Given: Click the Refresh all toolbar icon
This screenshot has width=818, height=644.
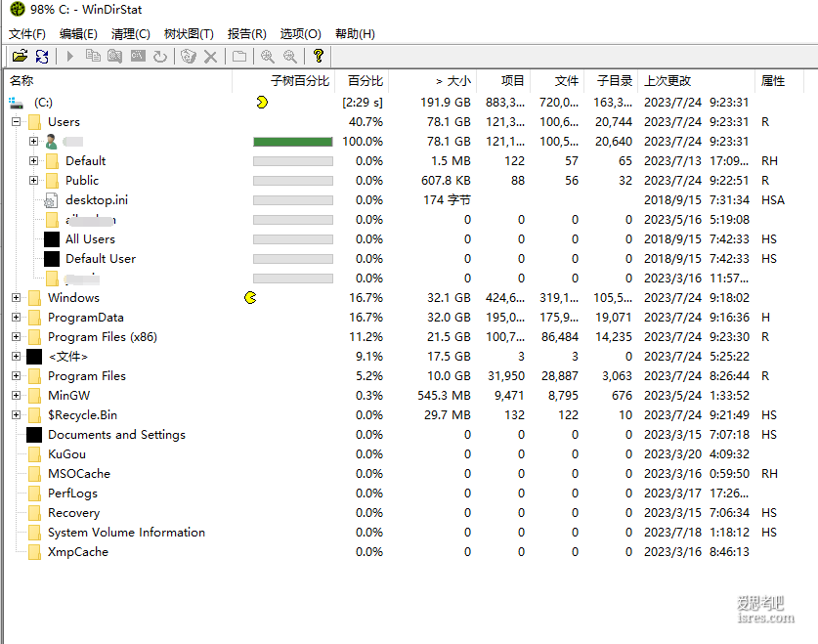Looking at the screenshot, I should tap(42, 56).
